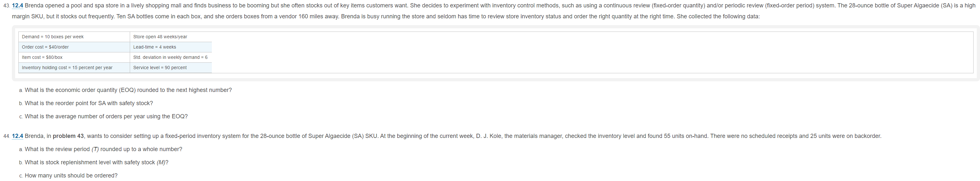The height and width of the screenshot is (181, 980).
Task: Click the 'Demand = 10 boxes per week' cell
Action: 74,37
